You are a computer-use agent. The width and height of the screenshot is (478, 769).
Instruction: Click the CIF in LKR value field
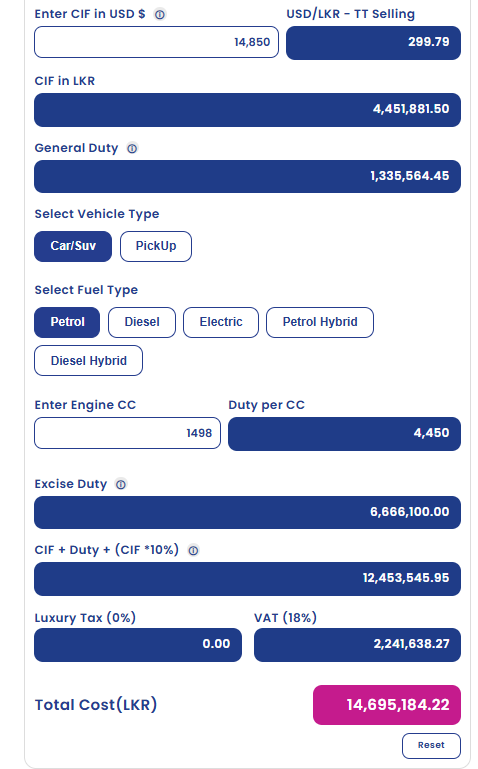pyautogui.click(x=247, y=110)
